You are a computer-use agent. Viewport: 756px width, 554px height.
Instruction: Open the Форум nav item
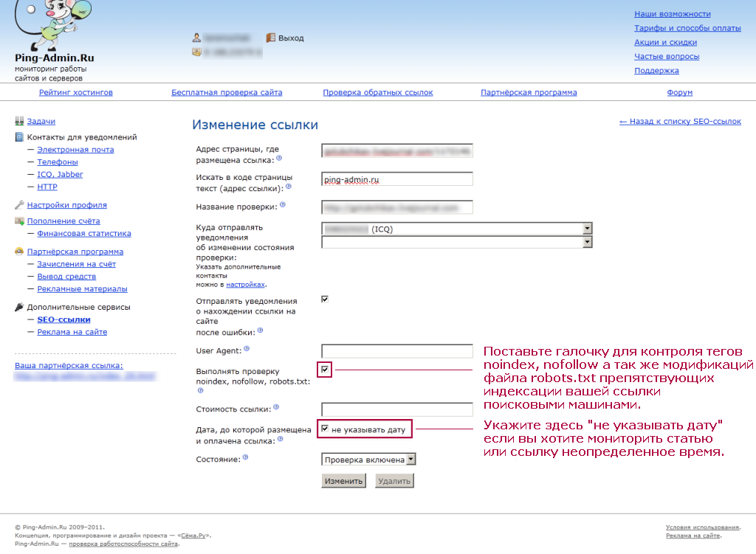pyautogui.click(x=680, y=92)
